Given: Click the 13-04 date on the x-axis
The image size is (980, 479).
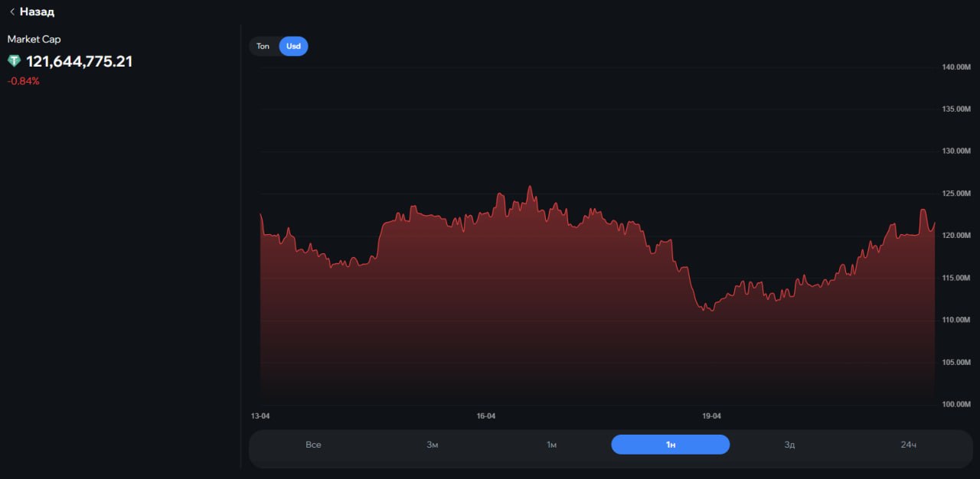Looking at the screenshot, I should [x=260, y=416].
